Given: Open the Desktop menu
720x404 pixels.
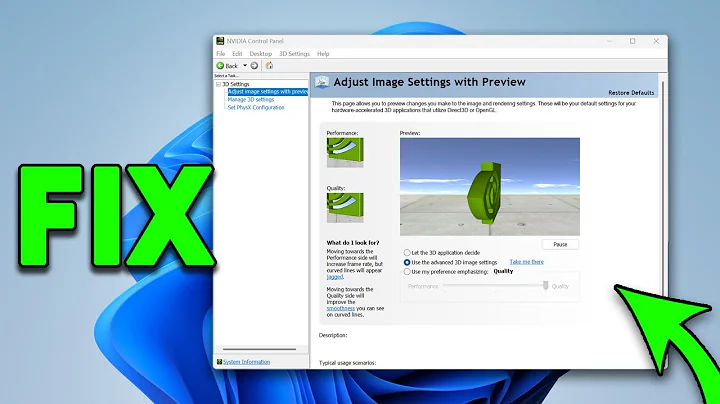Looking at the screenshot, I should (261, 54).
